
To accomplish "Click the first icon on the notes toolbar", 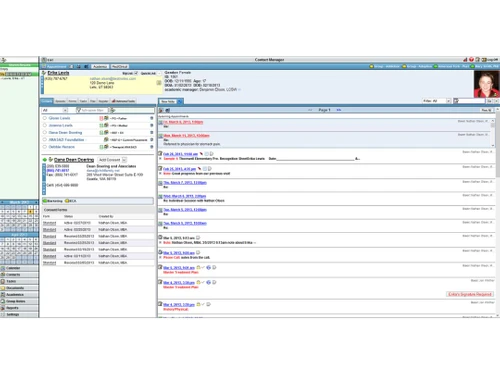I will click(161, 110).
